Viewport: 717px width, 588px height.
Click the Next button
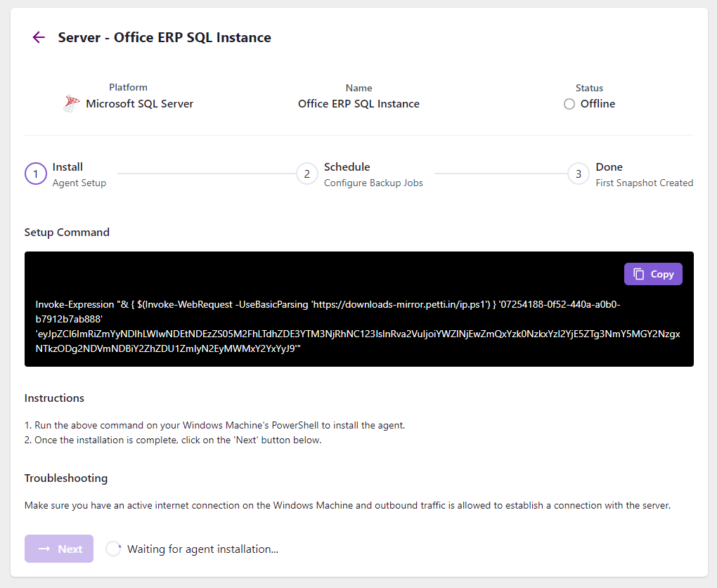pos(59,549)
